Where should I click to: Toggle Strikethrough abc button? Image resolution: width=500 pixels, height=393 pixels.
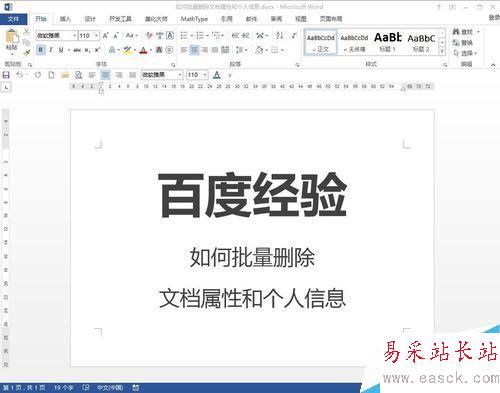pos(77,50)
